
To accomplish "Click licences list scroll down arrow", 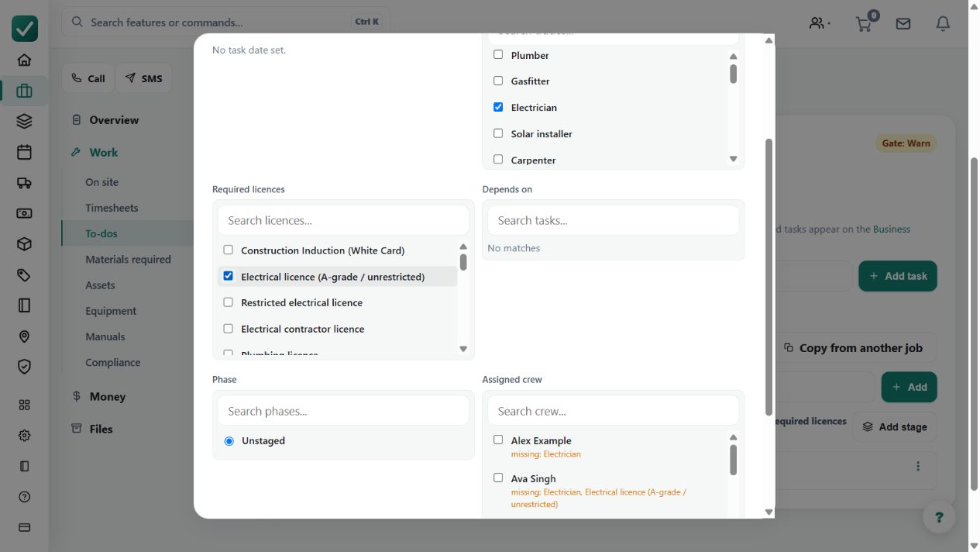I will click(x=463, y=349).
